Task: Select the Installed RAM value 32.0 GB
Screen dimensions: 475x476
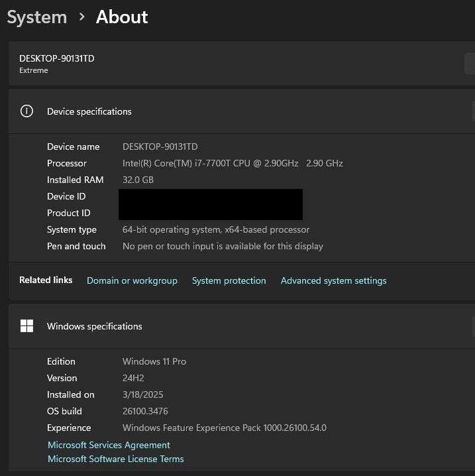Action: pos(138,180)
